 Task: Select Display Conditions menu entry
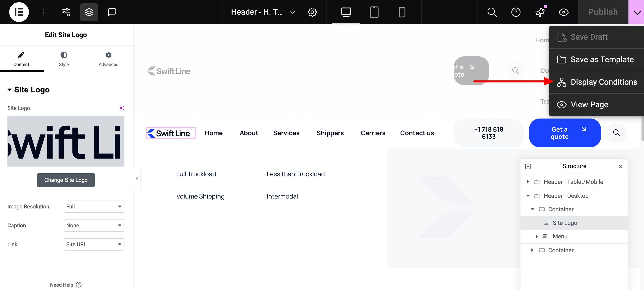603,82
